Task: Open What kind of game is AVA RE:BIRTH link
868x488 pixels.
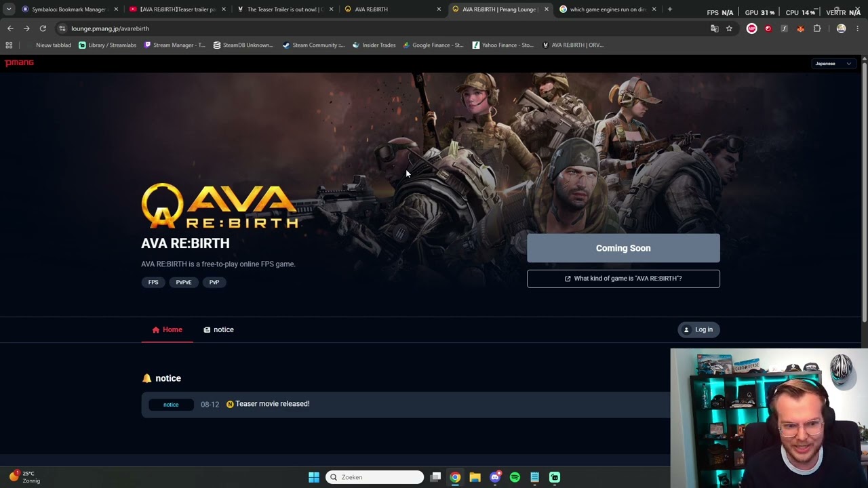Action: (623, 279)
